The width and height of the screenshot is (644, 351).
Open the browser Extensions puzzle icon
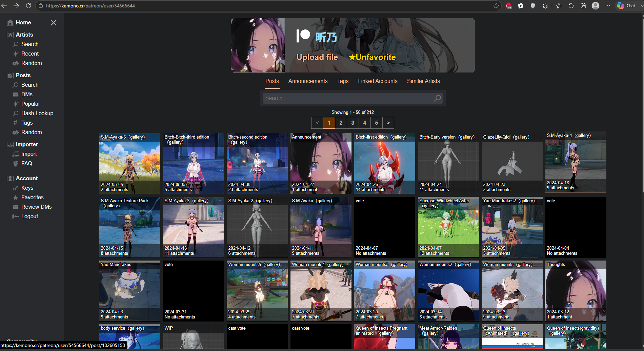[x=545, y=6]
